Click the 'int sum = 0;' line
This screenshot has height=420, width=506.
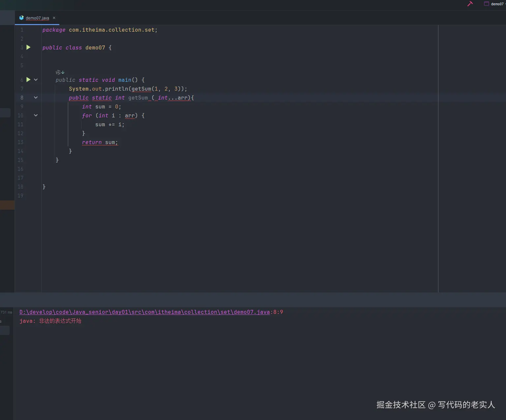[102, 106]
